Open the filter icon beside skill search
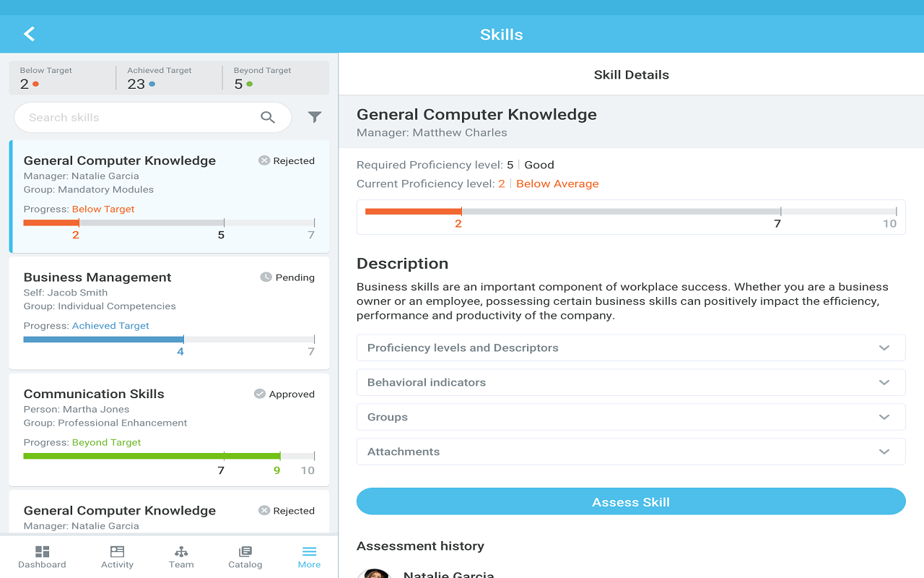This screenshot has height=578, width=924. pos(314,116)
